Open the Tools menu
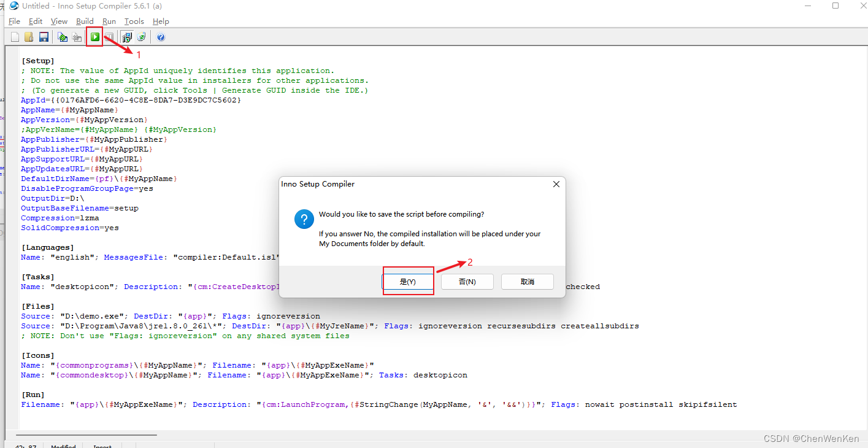Viewport: 868px width, 448px height. 134,21
